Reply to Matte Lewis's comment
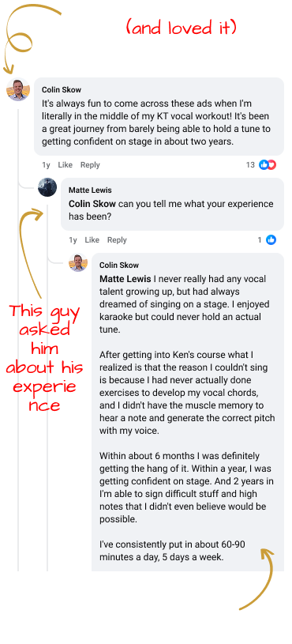The width and height of the screenshot is (292, 644). 117,240
